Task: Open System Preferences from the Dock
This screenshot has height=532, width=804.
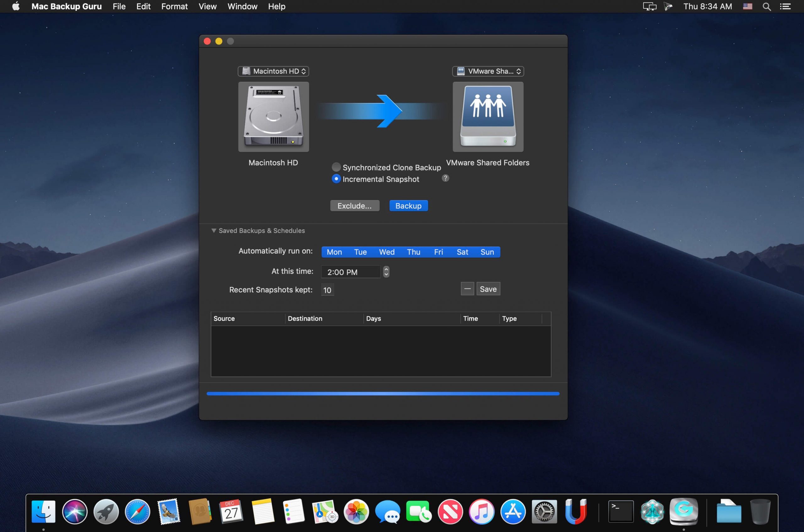Action: click(545, 511)
